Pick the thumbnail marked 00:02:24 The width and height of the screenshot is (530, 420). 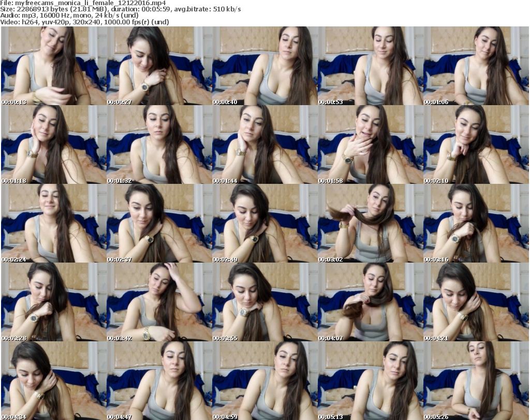point(54,223)
